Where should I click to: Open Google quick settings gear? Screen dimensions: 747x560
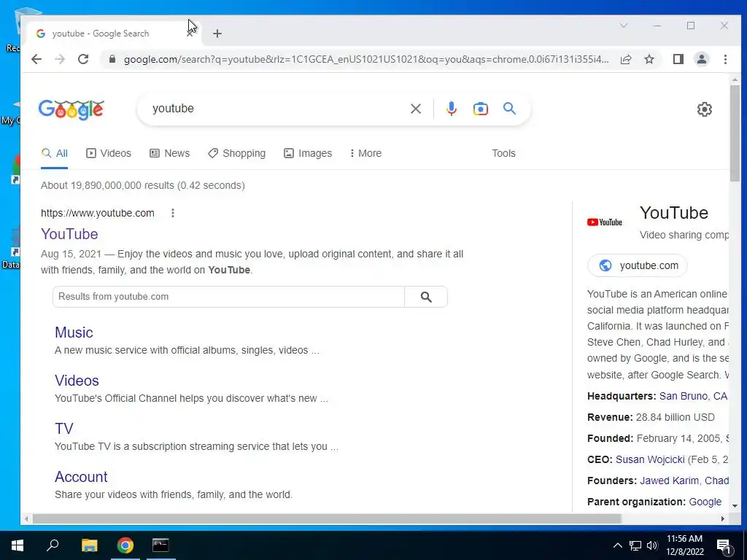click(x=705, y=109)
